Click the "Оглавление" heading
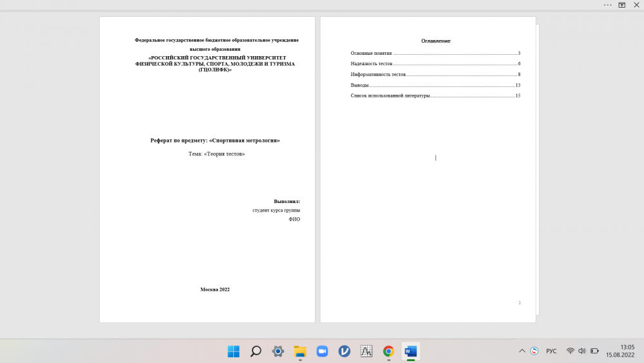 point(436,41)
